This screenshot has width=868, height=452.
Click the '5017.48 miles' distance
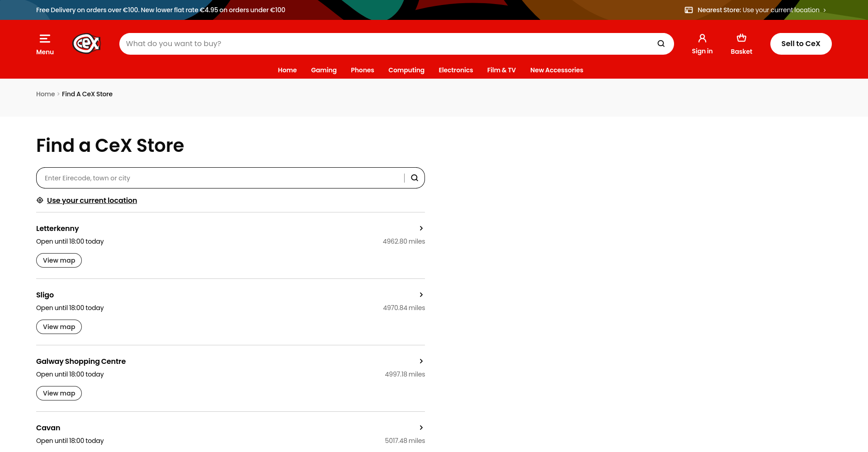pyautogui.click(x=405, y=441)
